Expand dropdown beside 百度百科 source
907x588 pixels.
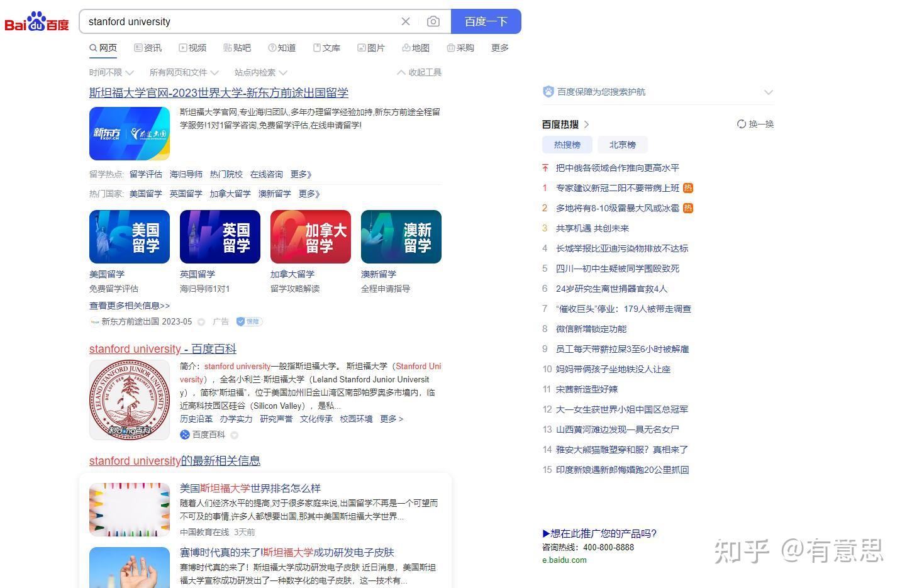(x=235, y=435)
